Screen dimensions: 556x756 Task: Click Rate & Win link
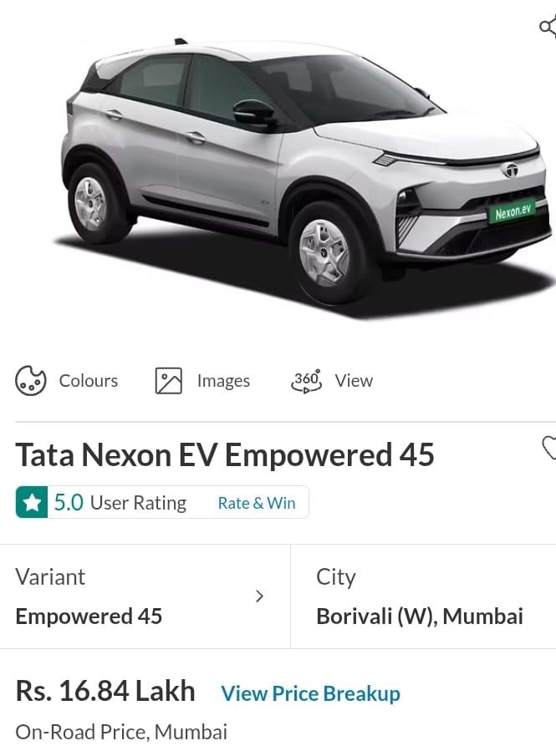pos(257,503)
